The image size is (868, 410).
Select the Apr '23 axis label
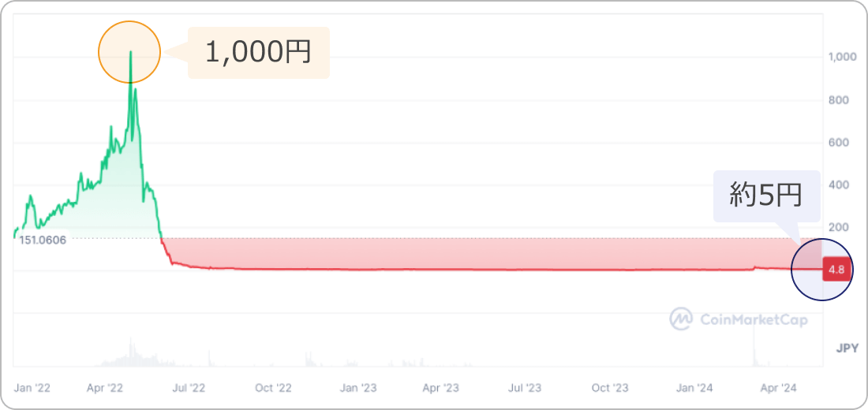(440, 388)
